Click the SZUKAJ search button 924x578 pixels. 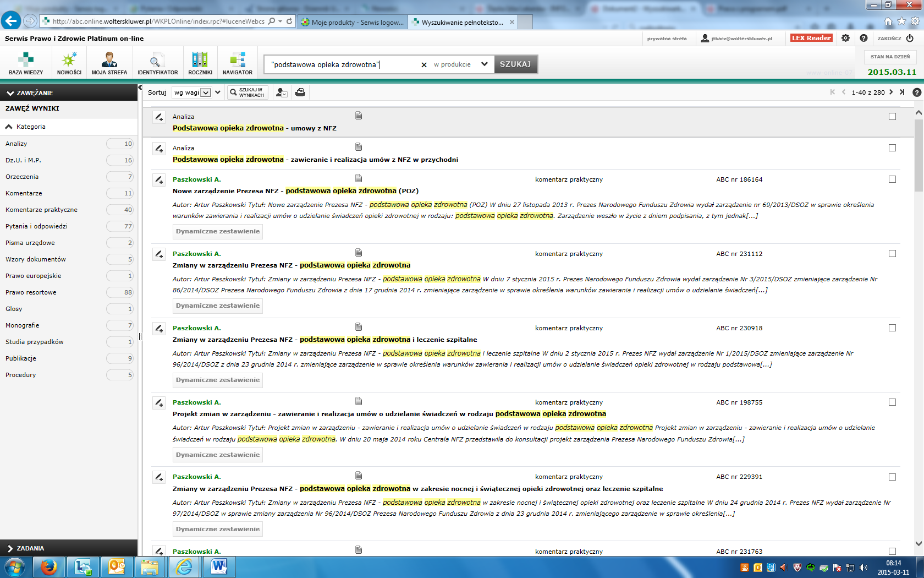[515, 64]
